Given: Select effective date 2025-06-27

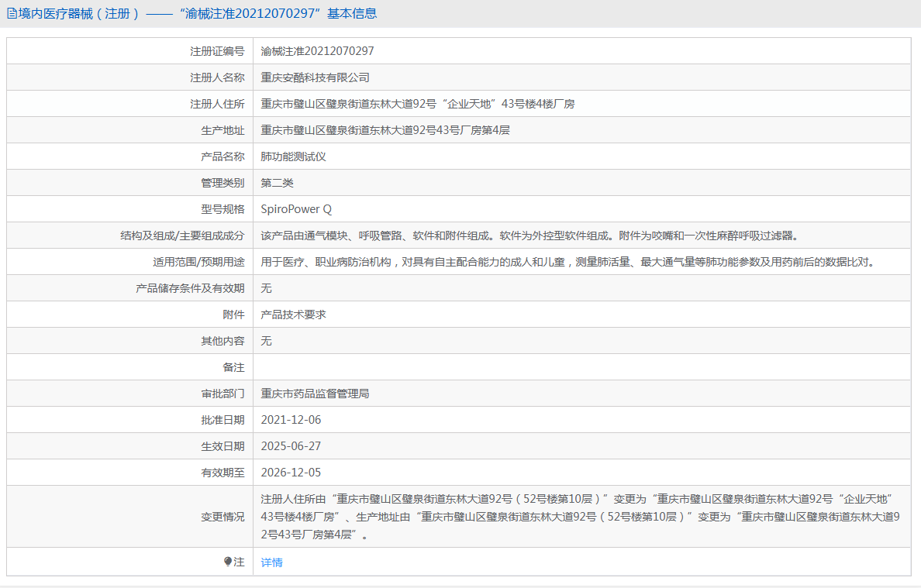Looking at the screenshot, I should (x=291, y=446).
